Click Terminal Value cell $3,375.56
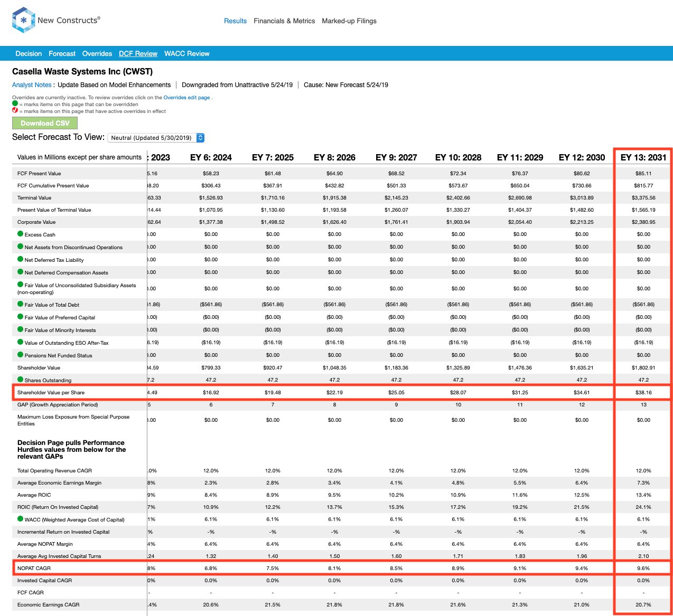 [643, 198]
